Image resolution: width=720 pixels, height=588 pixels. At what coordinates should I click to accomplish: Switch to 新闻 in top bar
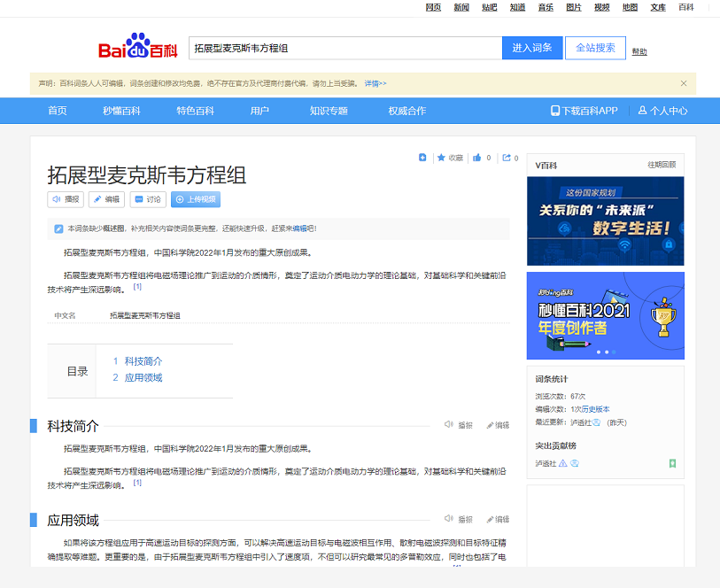click(x=461, y=7)
